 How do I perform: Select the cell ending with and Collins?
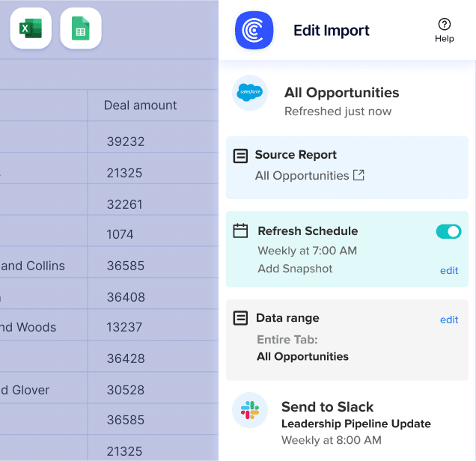(x=43, y=262)
